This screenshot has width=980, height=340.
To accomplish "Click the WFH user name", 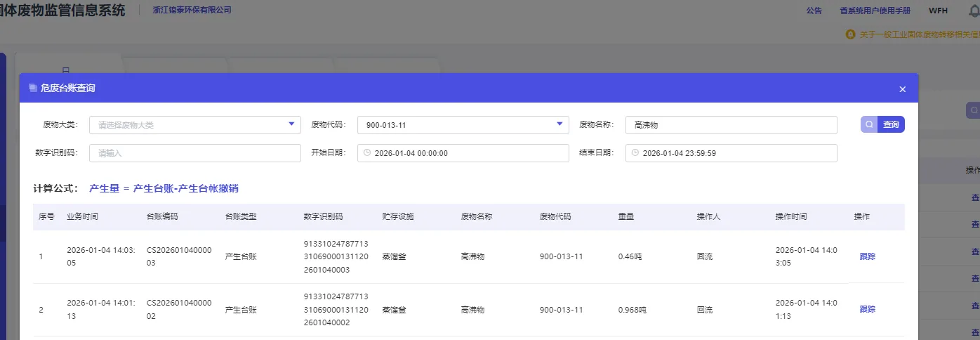I will pos(938,11).
